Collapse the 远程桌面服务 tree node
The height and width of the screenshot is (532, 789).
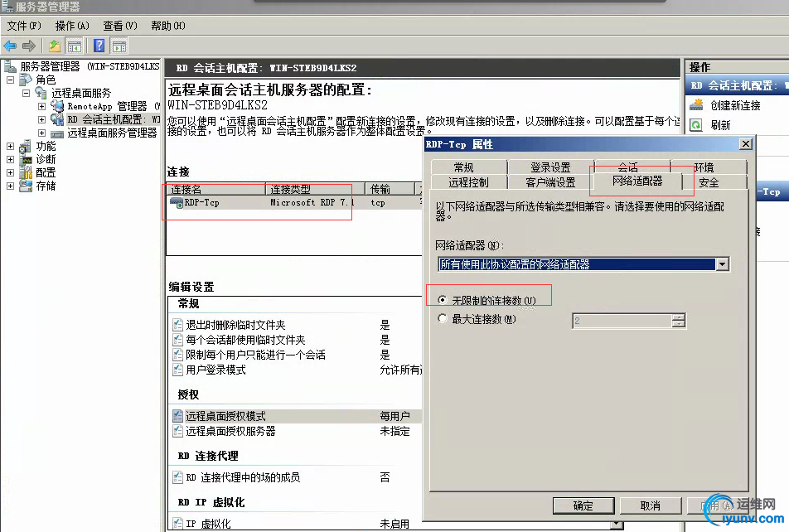(27, 93)
